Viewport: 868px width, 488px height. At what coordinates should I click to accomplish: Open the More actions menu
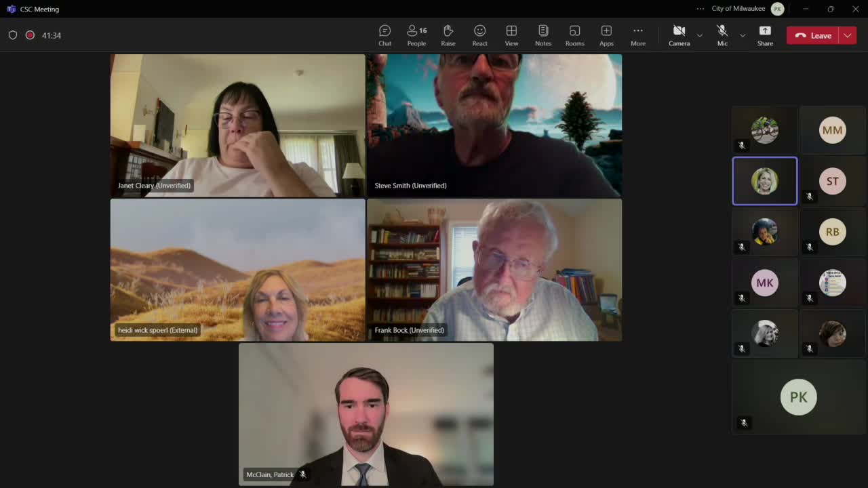click(638, 35)
